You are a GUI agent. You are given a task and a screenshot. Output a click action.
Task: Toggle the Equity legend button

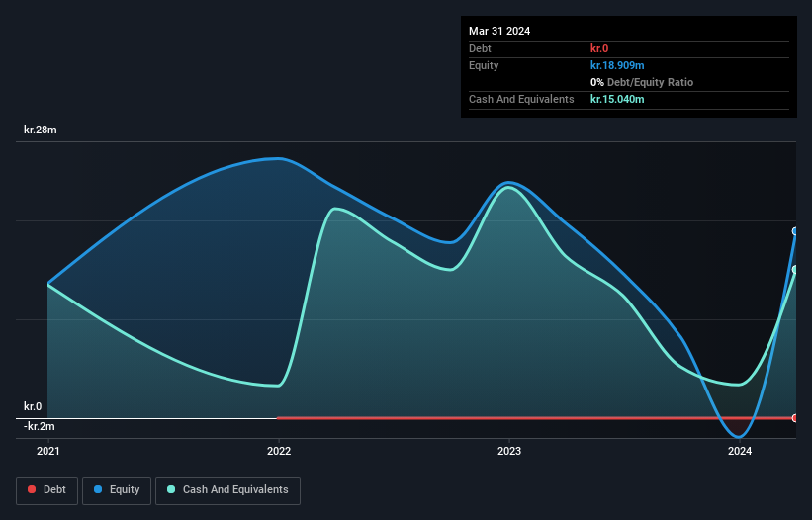[x=117, y=491]
